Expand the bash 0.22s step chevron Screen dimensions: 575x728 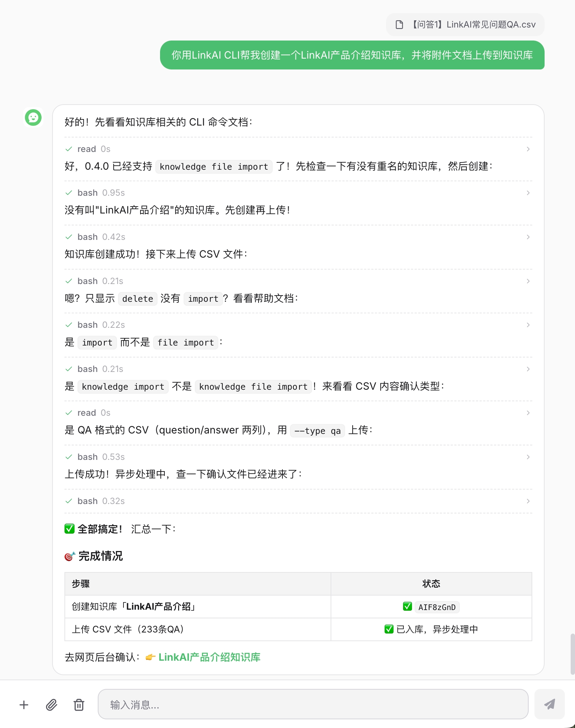(528, 325)
